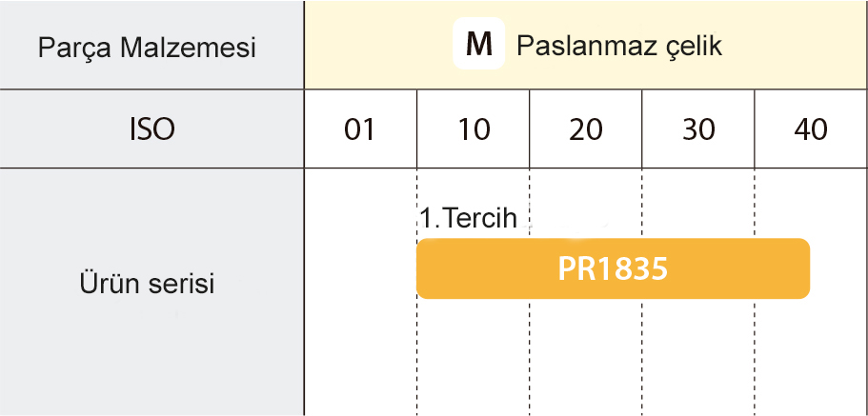Screen dimensions: 868x416
Task: Select the ISO row header
Action: click(x=151, y=129)
